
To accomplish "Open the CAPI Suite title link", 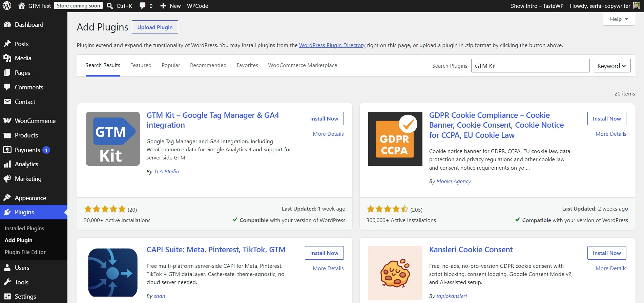I will click(216, 250).
